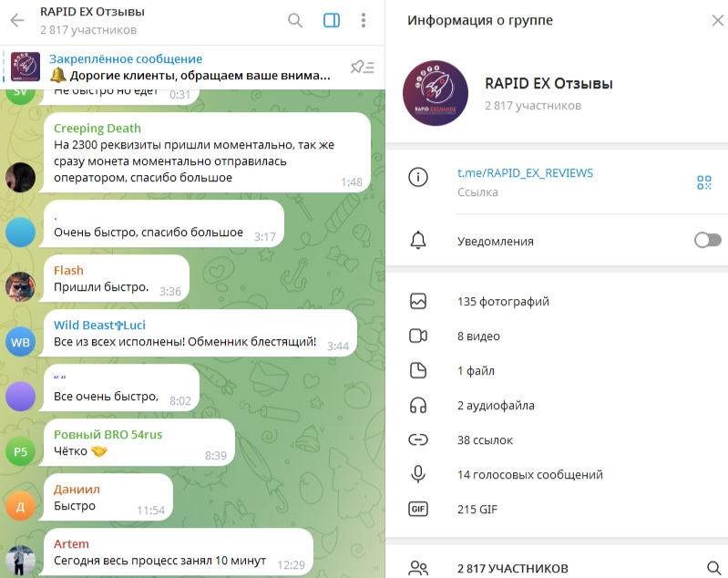Click the 11:54 timestamp on Даниил message
The width and height of the screenshot is (728, 578).
(x=151, y=511)
